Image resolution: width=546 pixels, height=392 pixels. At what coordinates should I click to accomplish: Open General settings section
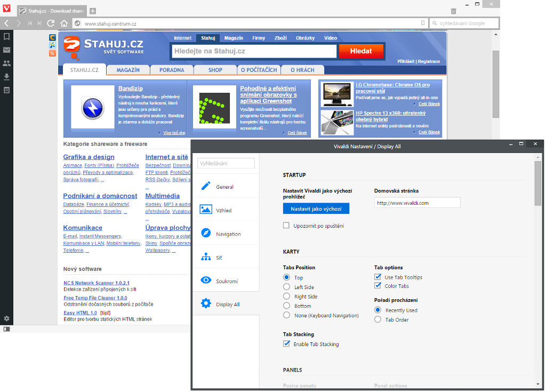pos(226,186)
